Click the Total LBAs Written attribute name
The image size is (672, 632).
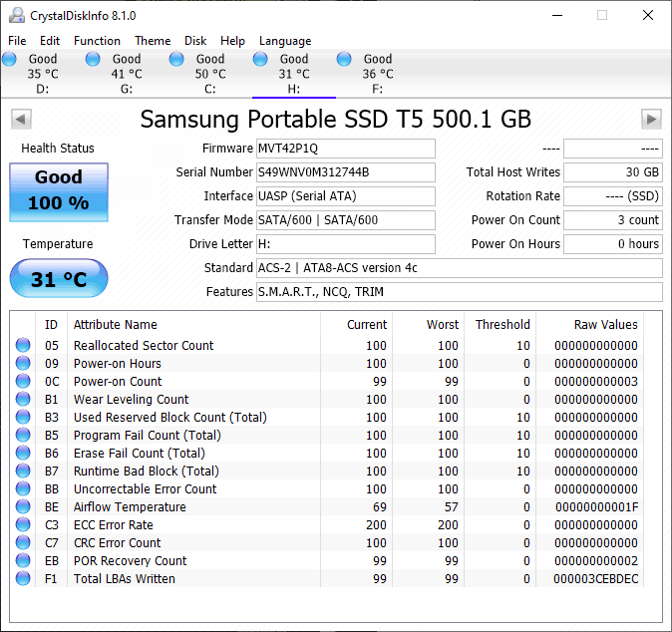pos(125,579)
